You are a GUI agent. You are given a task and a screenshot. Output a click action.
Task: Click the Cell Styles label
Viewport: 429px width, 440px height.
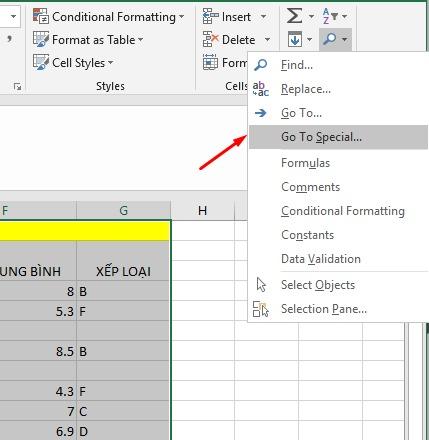pos(78,63)
